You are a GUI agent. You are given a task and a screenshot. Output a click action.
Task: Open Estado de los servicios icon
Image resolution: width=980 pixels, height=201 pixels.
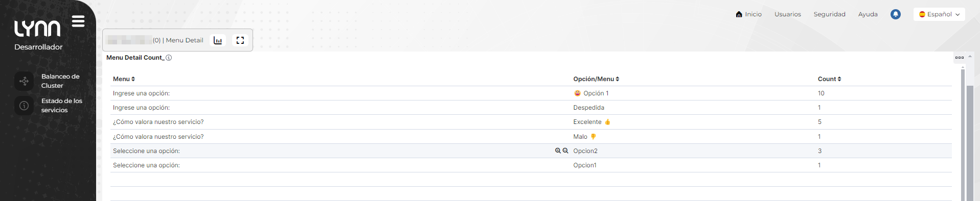24,106
